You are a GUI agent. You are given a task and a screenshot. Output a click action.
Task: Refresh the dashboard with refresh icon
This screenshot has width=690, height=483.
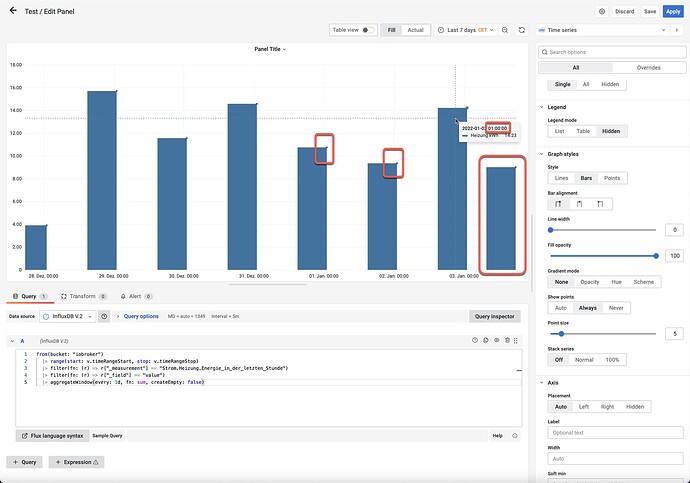tap(522, 30)
